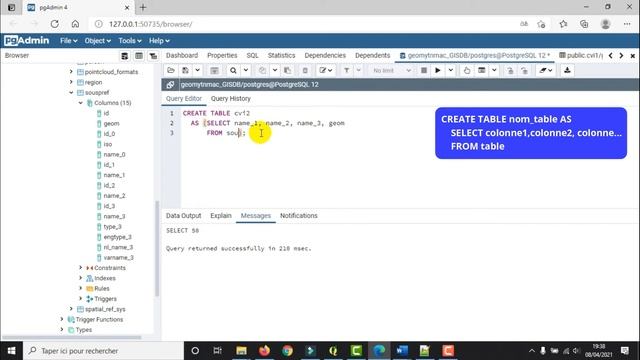Open the Help menu in pgAdmin
Viewport: 640px width, 360px height.
[159, 41]
